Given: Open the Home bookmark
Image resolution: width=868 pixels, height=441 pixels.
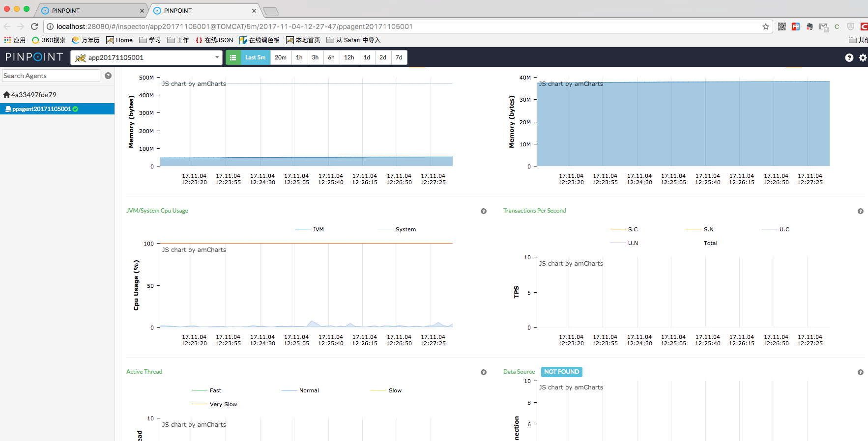Looking at the screenshot, I should [x=119, y=40].
